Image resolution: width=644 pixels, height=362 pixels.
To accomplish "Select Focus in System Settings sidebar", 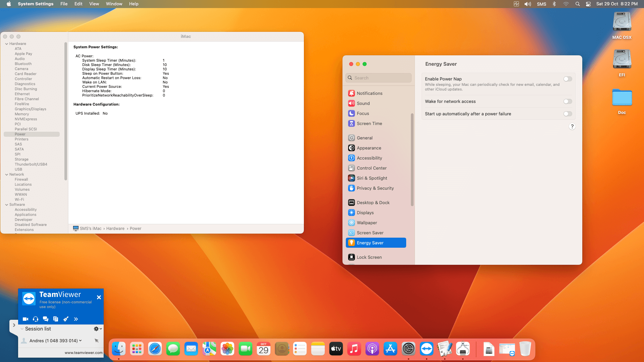I will (x=376, y=113).
